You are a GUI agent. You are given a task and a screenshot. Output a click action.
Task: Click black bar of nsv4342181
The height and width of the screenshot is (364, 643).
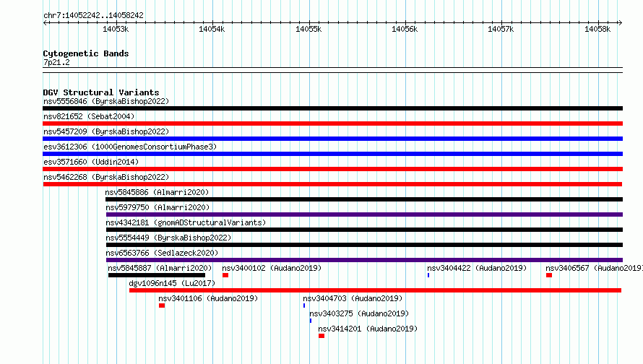pyautogui.click(x=364, y=230)
